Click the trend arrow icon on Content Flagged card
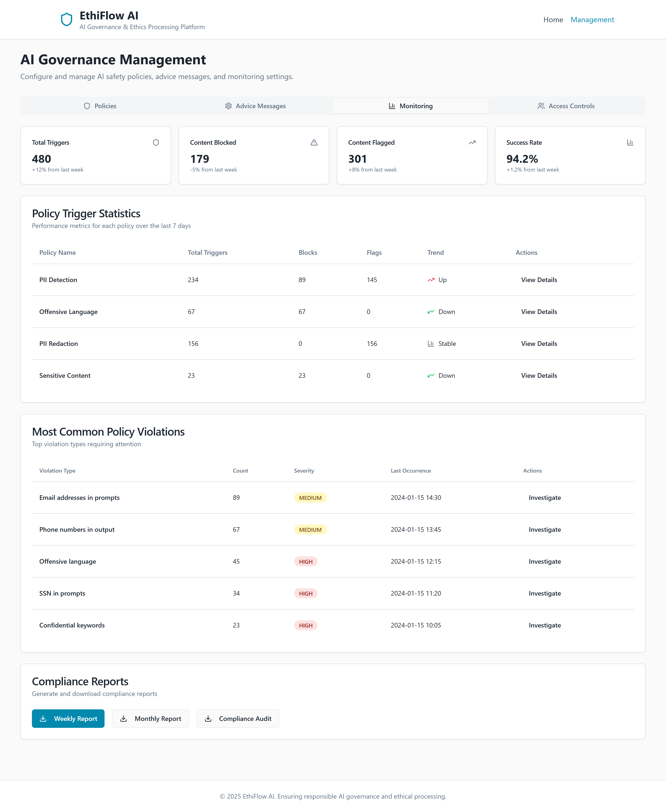 (x=472, y=142)
